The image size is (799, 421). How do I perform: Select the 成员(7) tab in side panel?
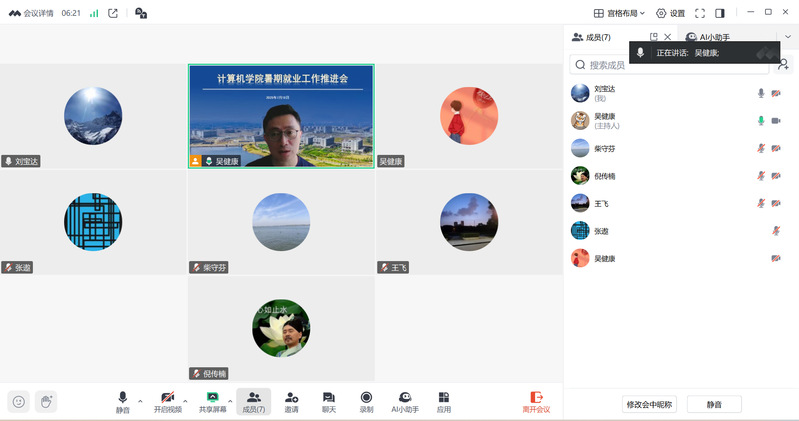pos(591,37)
